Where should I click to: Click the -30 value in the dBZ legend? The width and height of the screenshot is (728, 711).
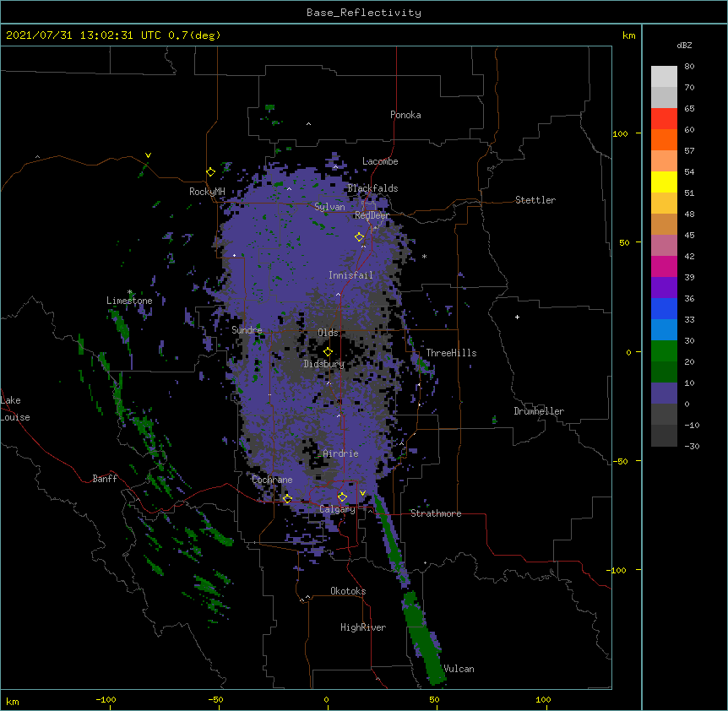[692, 446]
